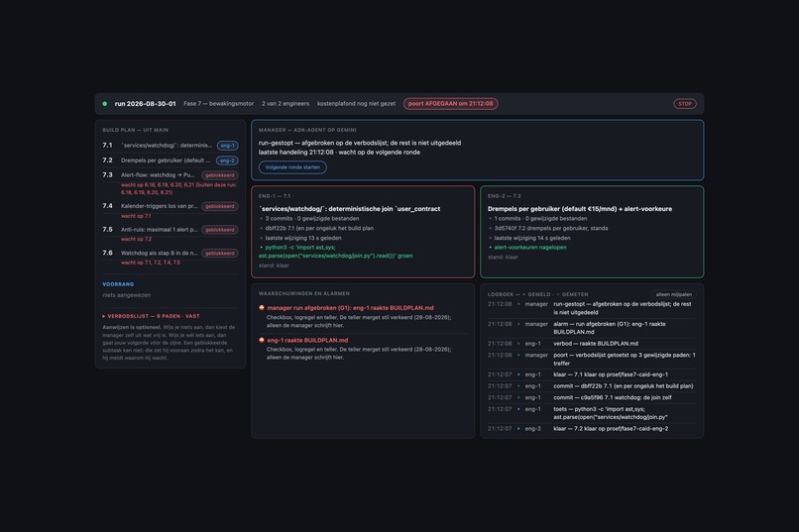The image size is (799, 532).
Task: Click the alarm icon beside manager run afgebroken
Action: pos(262,307)
